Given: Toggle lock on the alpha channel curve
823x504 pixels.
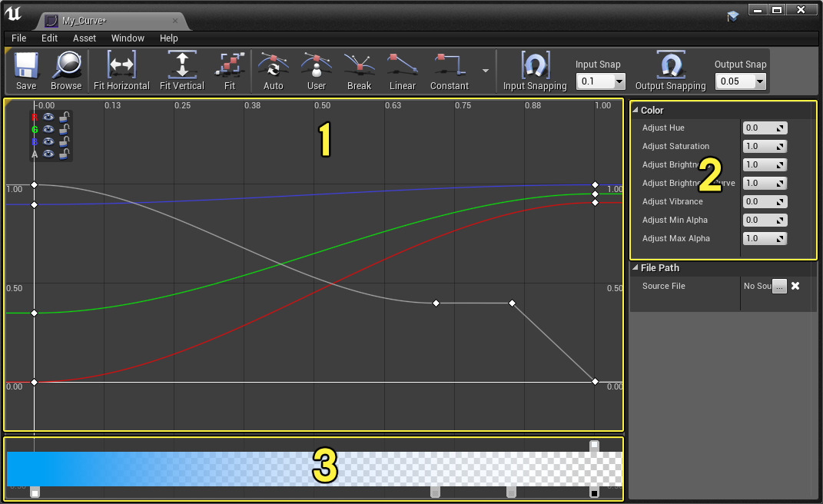Looking at the screenshot, I should [x=65, y=154].
